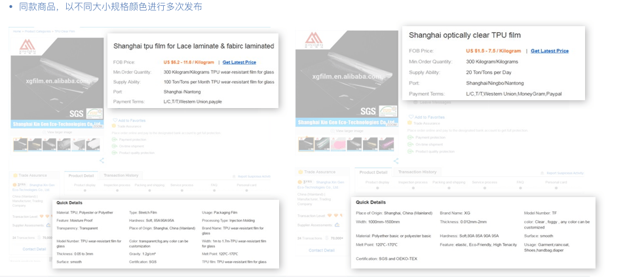Open Transaction History tab on right page

417,172
